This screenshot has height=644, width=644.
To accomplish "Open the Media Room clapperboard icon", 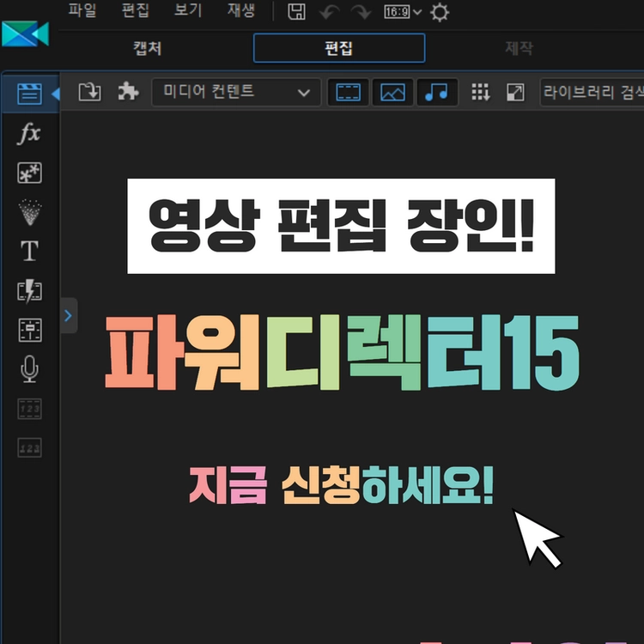I will (x=29, y=94).
